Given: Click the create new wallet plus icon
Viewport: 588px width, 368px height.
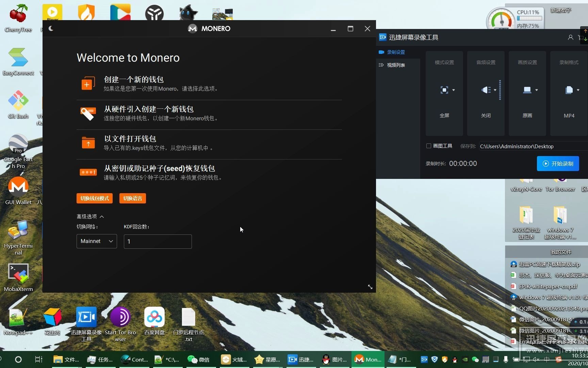Looking at the screenshot, I should [88, 83].
